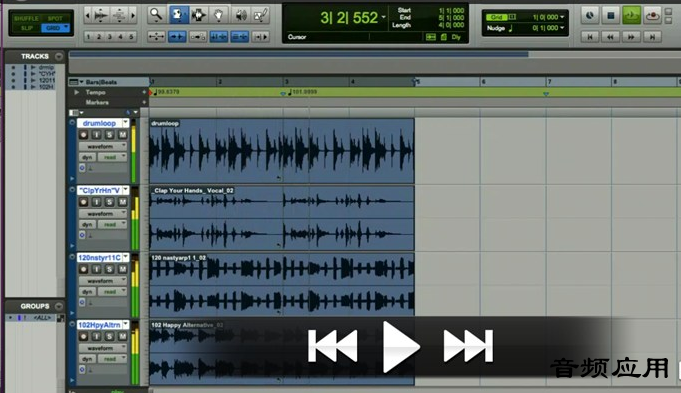Open 120nstyr11C waveform view selector

pos(103,281)
